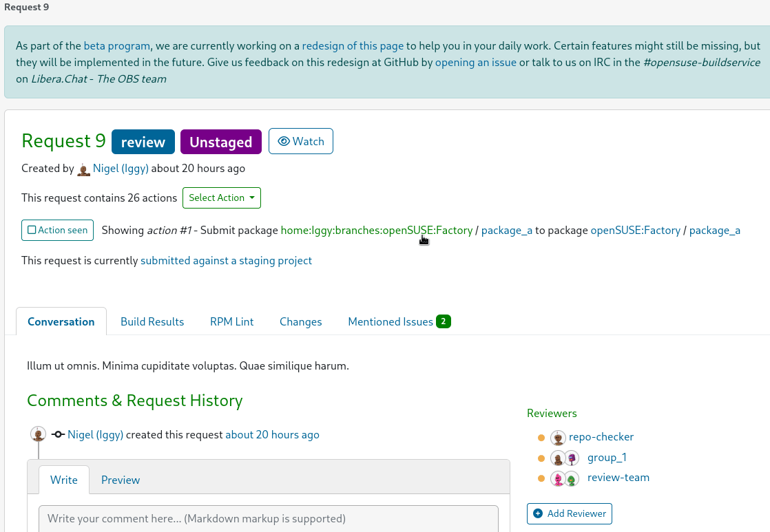Click the repo-checker bot avatar in Reviewers
The height and width of the screenshot is (532, 770).
(558, 438)
